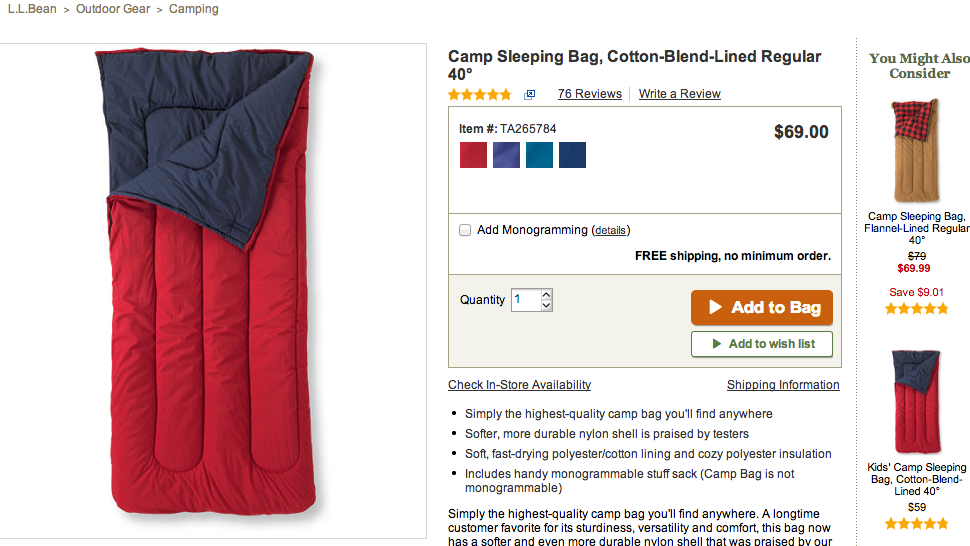Click Check In-Store Availability link
970x546 pixels.
coord(519,385)
